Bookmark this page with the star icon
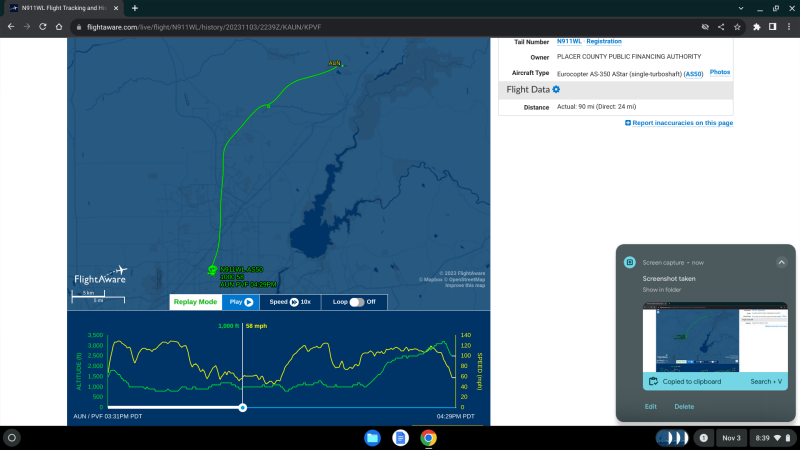 click(x=737, y=27)
